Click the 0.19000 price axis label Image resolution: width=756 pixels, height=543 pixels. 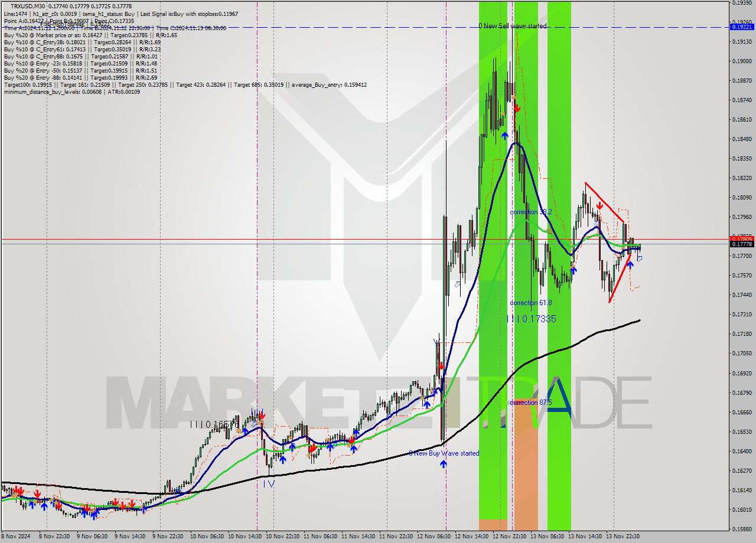tap(742, 61)
